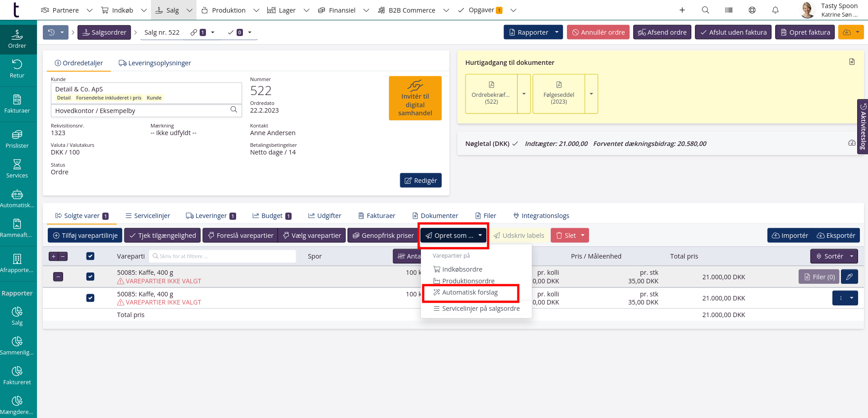Select Automatisk forslag from the menu
The width and height of the screenshot is (868, 418).
pyautogui.click(x=470, y=292)
